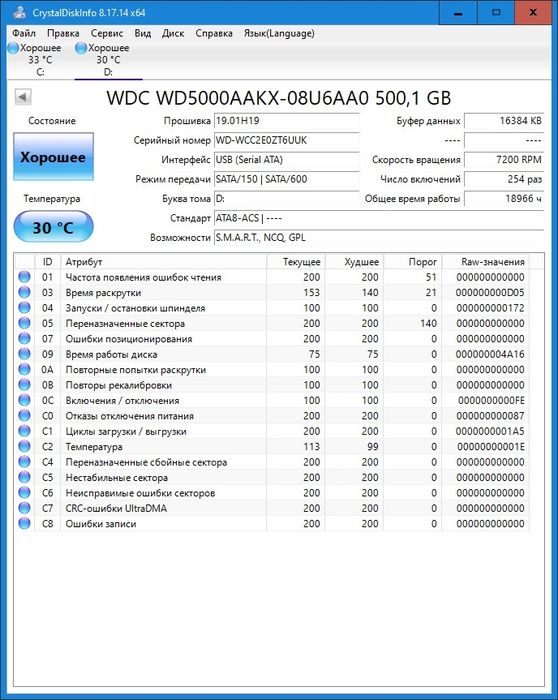Click the Интерфейс field USB (Serial ATA)
Viewport: 558px width, 700px height.
(287, 159)
